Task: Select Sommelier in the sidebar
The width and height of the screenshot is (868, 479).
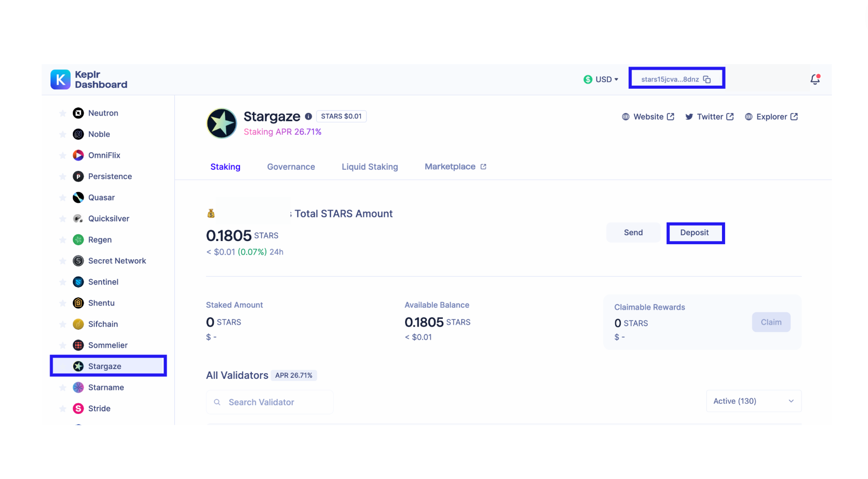Action: 108,345
